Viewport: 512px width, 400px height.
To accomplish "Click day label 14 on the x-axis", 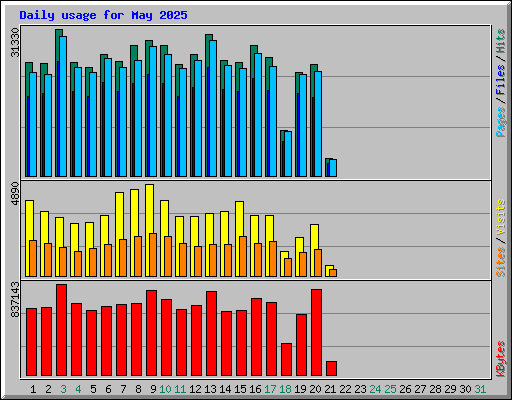I will point(225,389).
